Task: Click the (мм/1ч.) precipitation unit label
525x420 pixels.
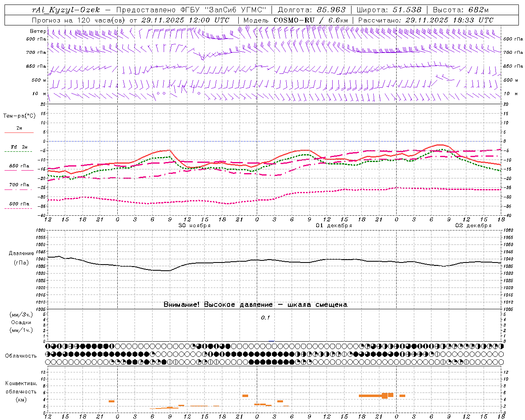Action: pos(21,330)
